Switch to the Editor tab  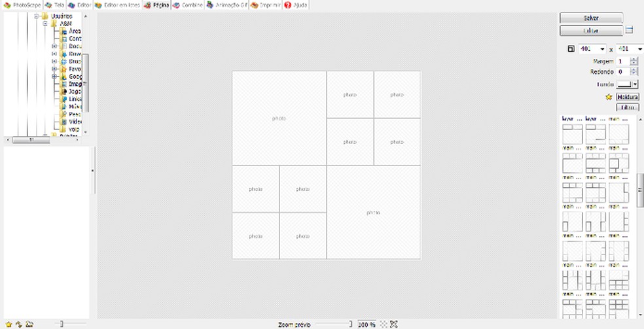tap(79, 5)
